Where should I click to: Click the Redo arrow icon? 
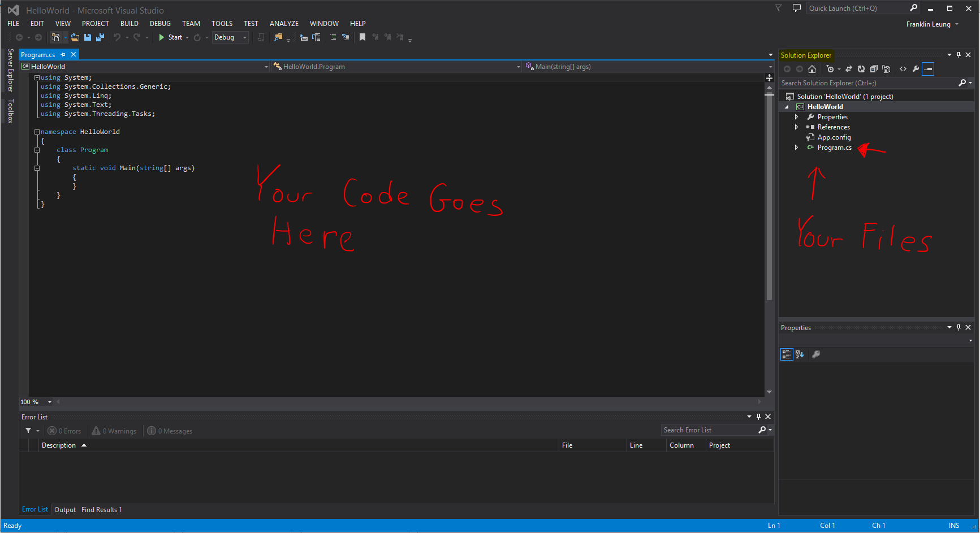[137, 37]
